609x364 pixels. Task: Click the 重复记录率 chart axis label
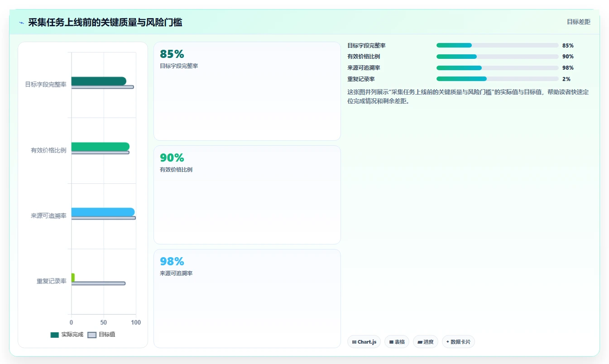coord(52,281)
